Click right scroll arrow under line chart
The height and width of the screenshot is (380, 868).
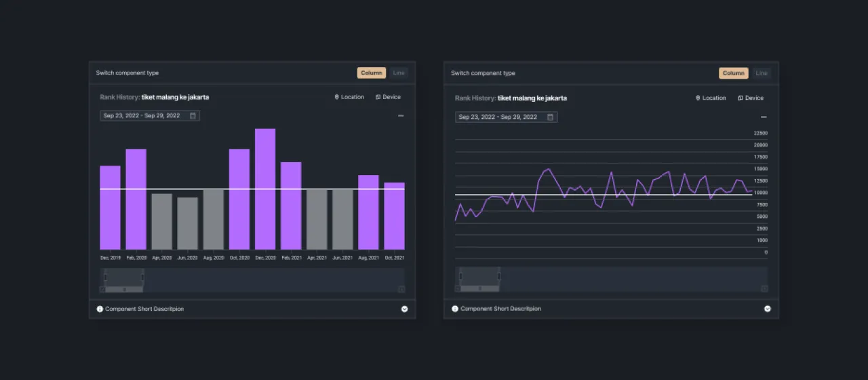765,289
